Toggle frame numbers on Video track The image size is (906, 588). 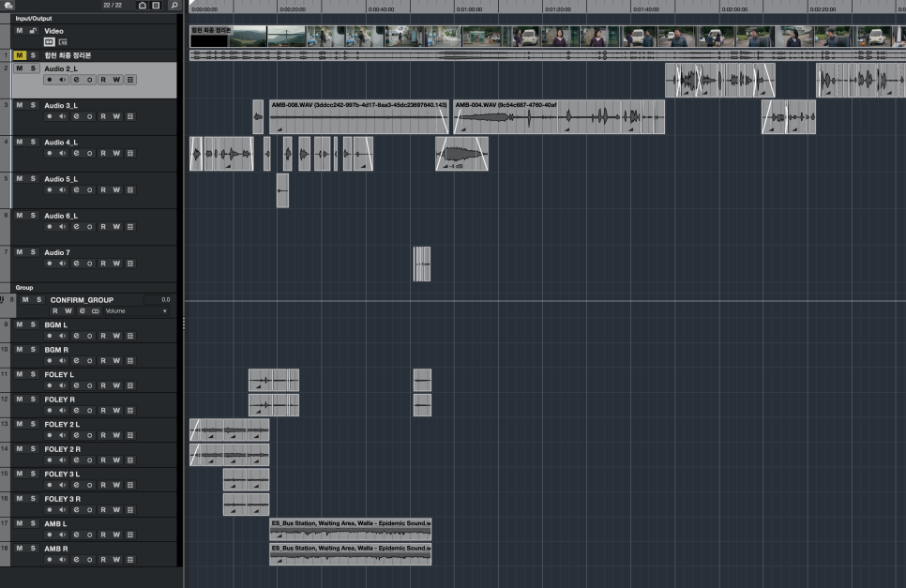click(63, 41)
